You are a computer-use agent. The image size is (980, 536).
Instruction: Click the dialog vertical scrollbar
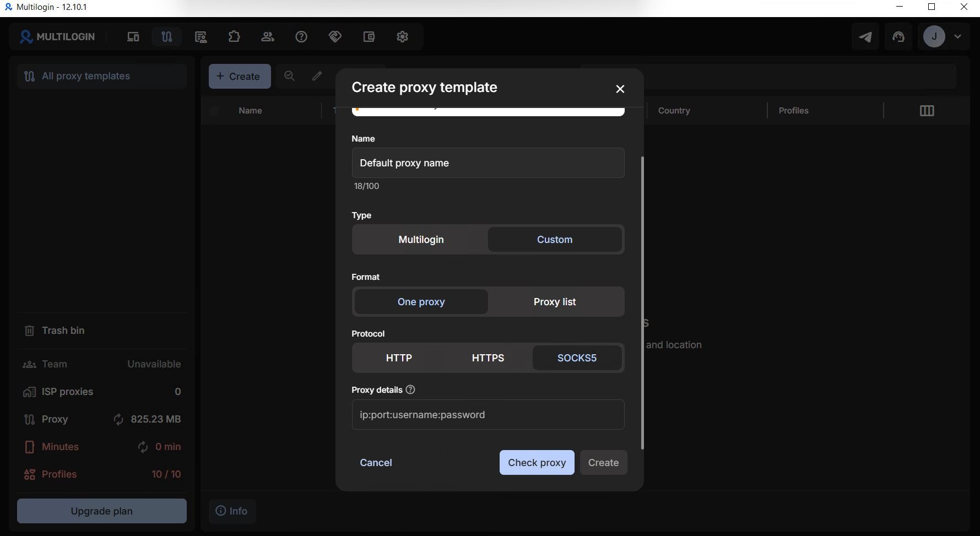coord(642,303)
